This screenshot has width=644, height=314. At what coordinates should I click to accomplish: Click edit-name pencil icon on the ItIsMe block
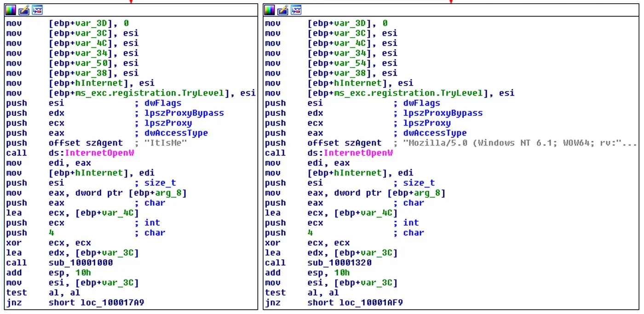coord(24,10)
